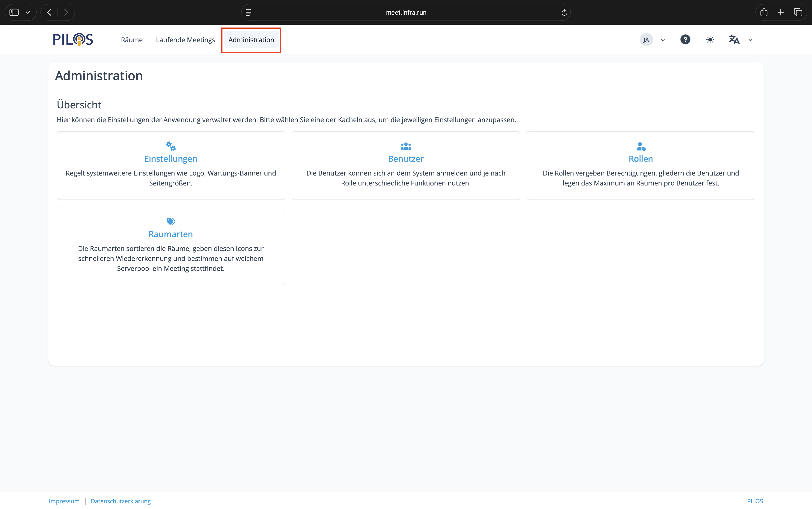
Task: Click the PILOS logo
Action: (x=73, y=40)
